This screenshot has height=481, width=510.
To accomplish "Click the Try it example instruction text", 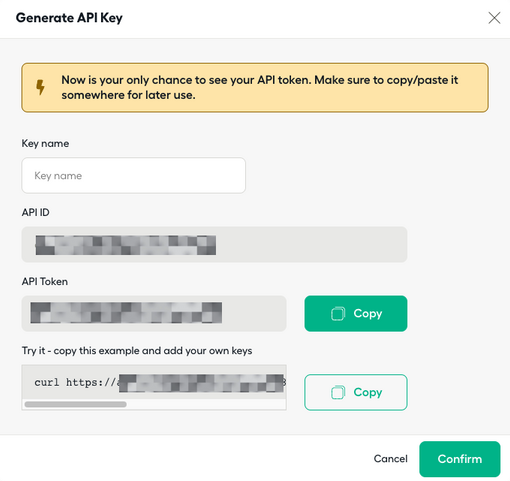I will (x=137, y=351).
